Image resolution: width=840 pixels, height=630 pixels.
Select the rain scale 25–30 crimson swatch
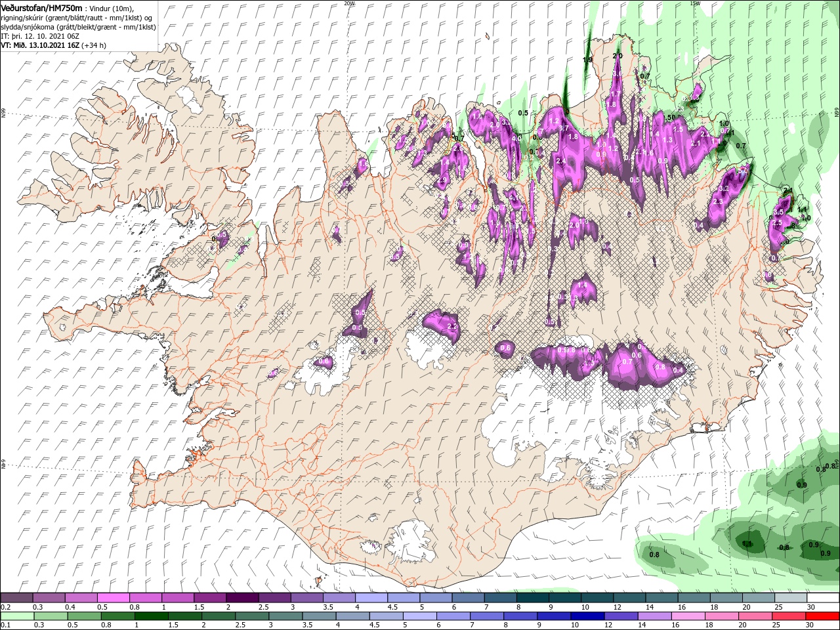click(x=789, y=616)
